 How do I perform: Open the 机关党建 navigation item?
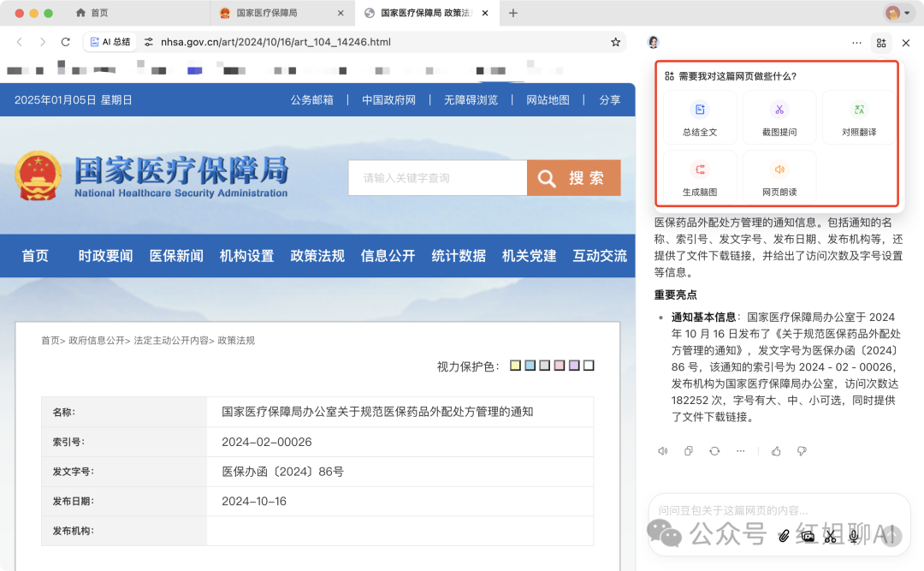530,256
